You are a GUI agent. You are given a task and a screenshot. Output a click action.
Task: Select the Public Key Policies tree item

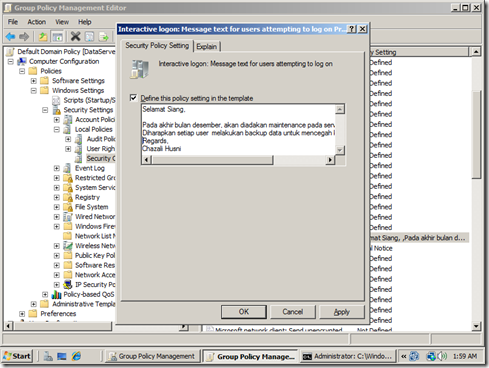coord(95,255)
